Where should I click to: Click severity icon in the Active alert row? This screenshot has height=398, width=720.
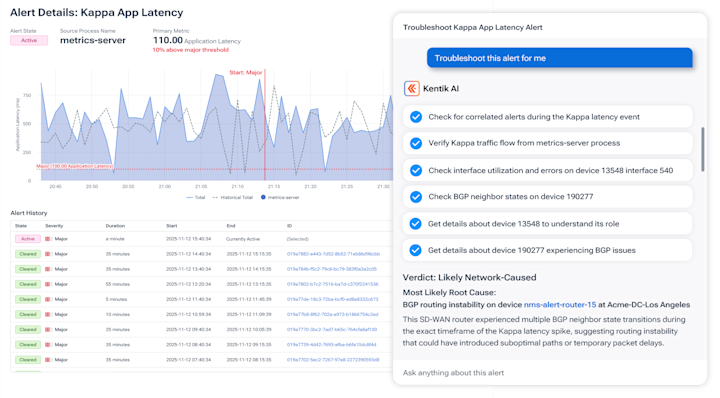[x=47, y=239]
